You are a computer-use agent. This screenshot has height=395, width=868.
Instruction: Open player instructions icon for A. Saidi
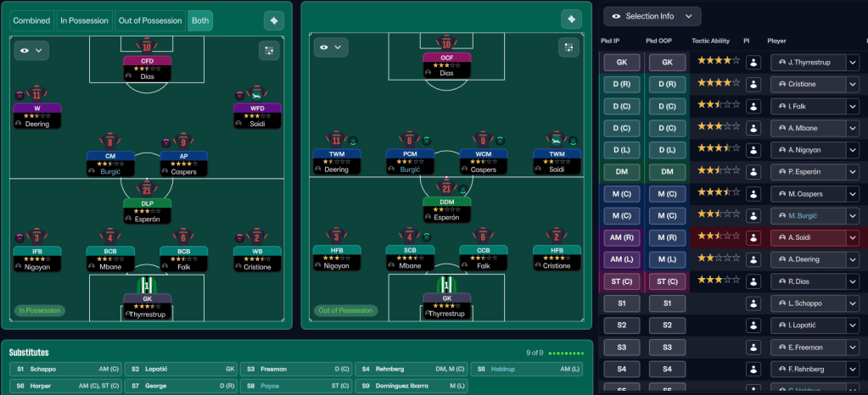[x=753, y=237]
